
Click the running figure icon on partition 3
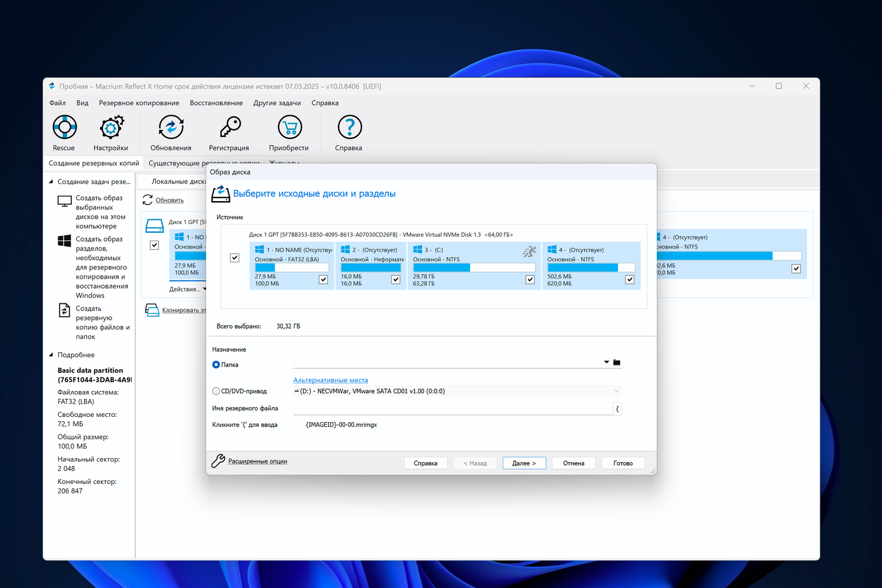click(529, 252)
